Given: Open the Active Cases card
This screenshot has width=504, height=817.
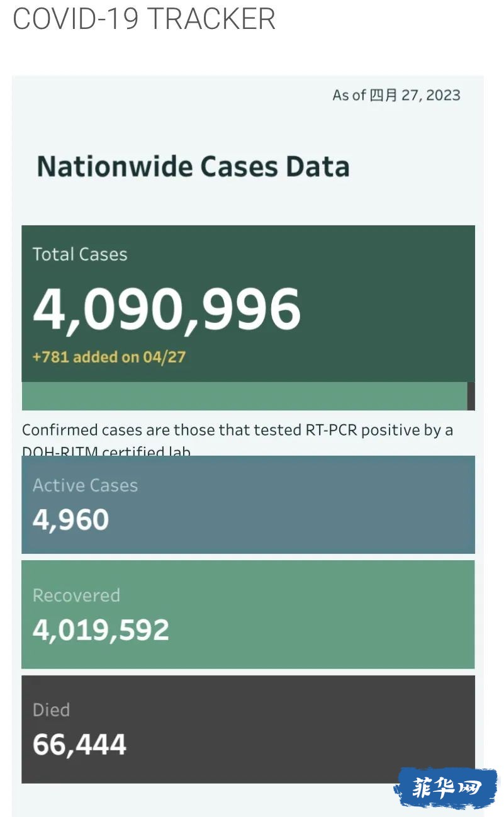Looking at the screenshot, I should pyautogui.click(x=248, y=505).
